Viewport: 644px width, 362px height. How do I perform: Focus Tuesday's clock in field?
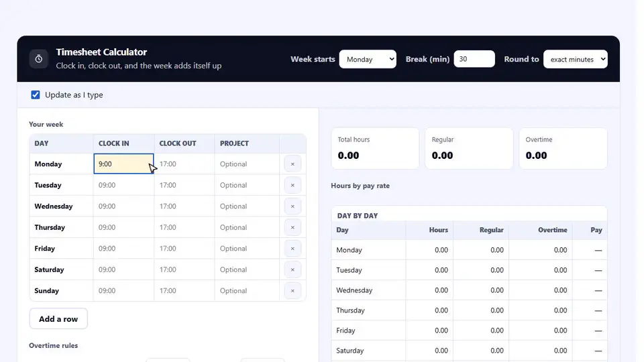(123, 185)
